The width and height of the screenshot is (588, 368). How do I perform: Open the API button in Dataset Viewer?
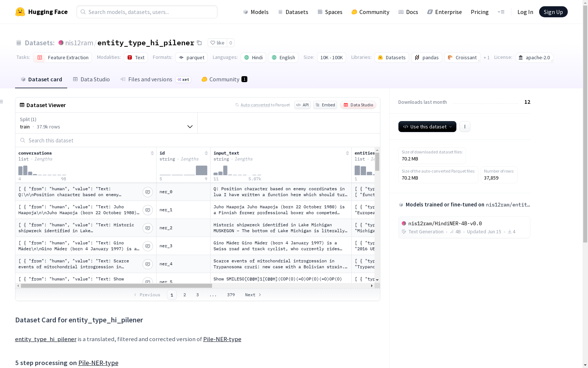coord(302,105)
